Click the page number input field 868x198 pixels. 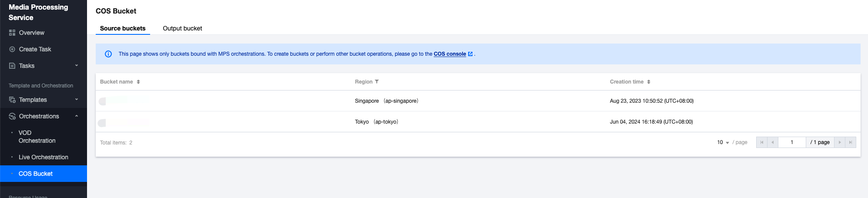coord(792,142)
